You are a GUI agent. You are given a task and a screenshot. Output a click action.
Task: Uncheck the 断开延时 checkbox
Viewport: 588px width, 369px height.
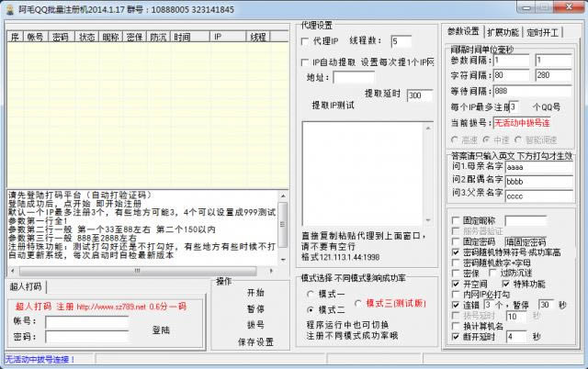click(456, 337)
